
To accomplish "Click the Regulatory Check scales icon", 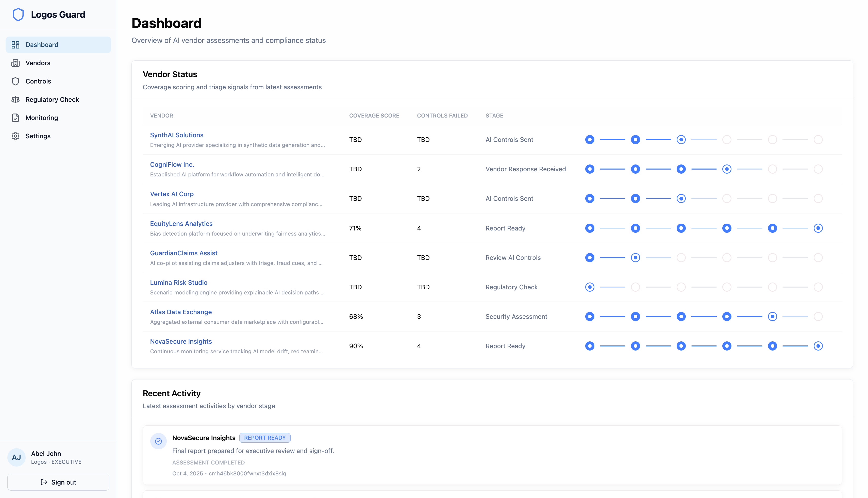I will point(15,99).
